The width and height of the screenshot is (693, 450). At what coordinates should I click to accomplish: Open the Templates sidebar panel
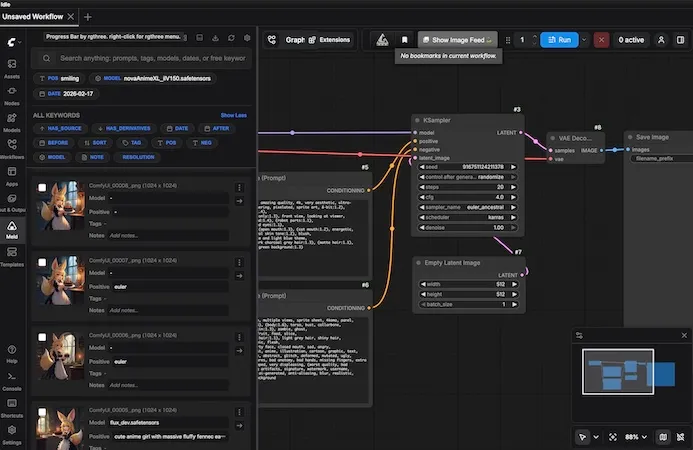tap(12, 258)
